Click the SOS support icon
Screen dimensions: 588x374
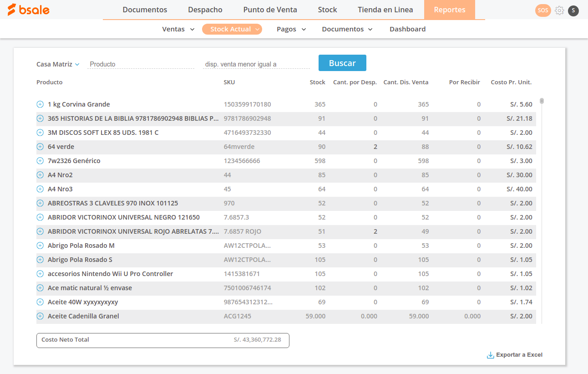542,10
